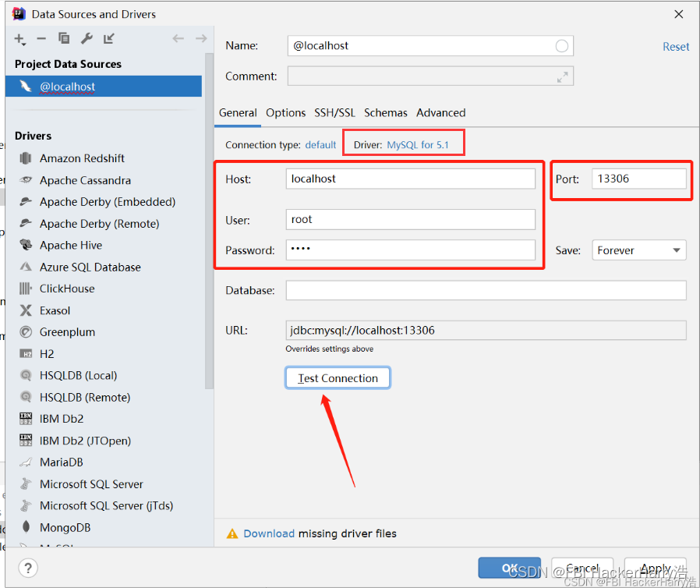
Task: Pick the MongoDB driver
Action: pyautogui.click(x=65, y=528)
